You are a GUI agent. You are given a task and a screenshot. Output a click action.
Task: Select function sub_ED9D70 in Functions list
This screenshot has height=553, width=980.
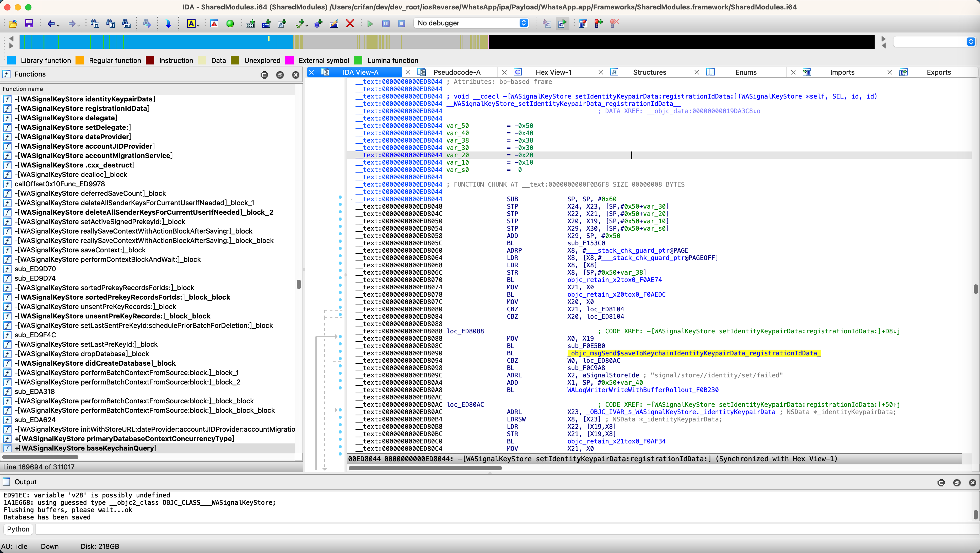tap(35, 269)
